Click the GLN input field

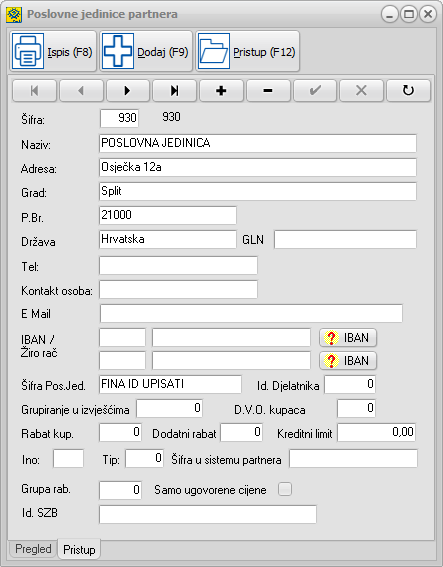pyautogui.click(x=345, y=239)
